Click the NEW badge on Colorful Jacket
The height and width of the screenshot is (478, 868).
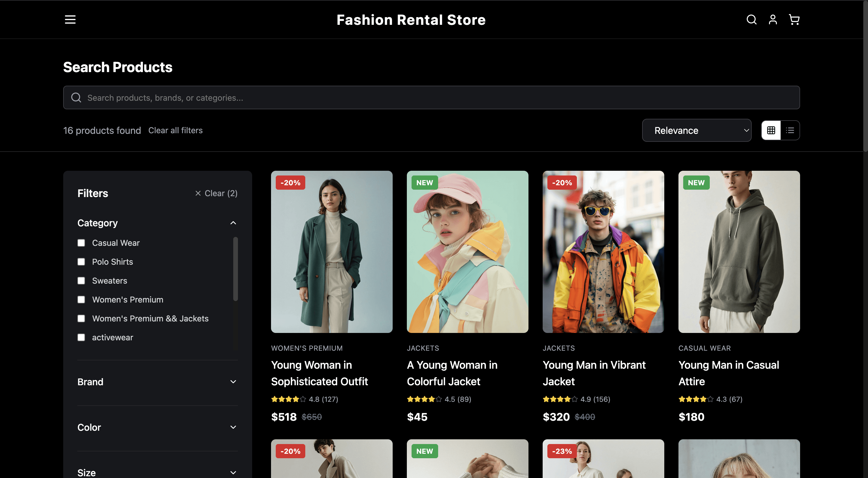tap(424, 183)
